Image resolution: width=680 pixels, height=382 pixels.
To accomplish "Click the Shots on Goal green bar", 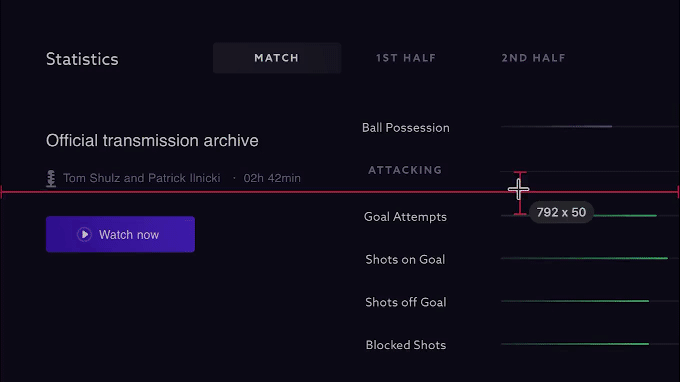I will pyautogui.click(x=584, y=258).
